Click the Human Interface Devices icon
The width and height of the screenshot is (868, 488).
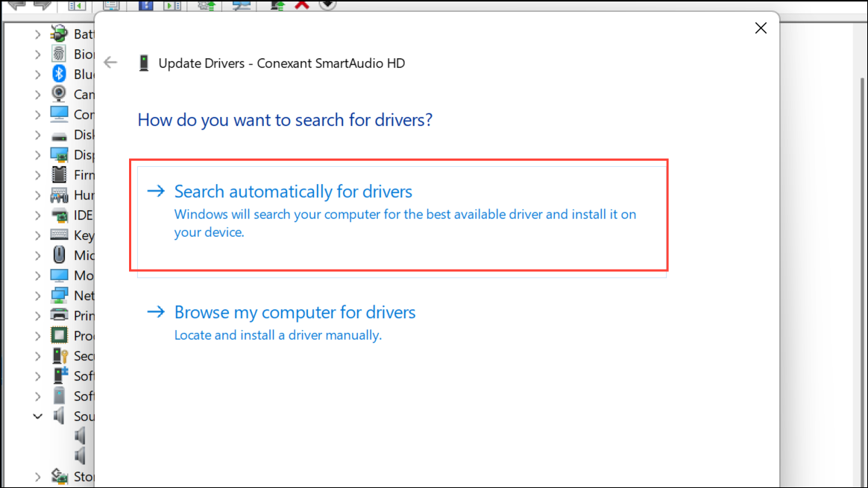[x=59, y=194]
